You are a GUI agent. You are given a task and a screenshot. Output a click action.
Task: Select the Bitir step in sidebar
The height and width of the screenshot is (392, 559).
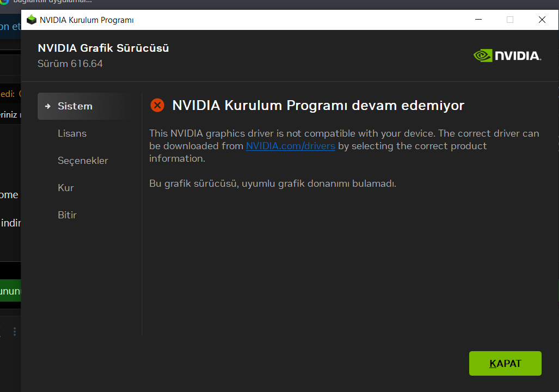tap(67, 215)
